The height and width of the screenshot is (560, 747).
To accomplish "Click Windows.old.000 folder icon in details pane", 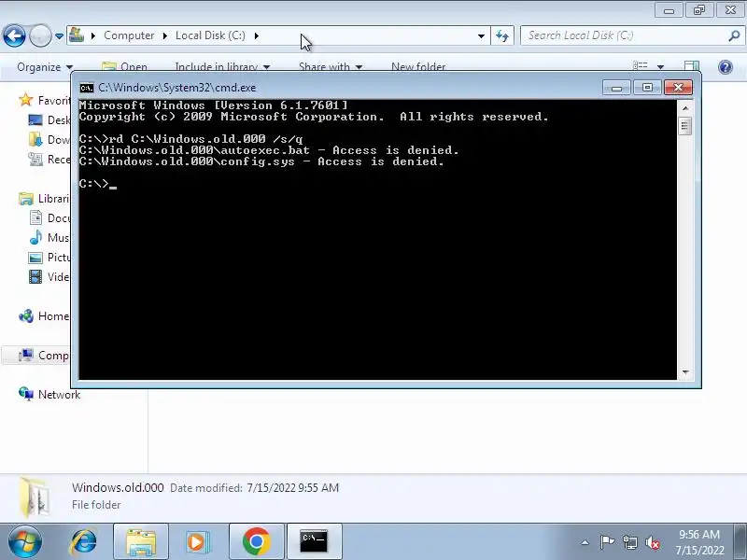I will 35,497.
